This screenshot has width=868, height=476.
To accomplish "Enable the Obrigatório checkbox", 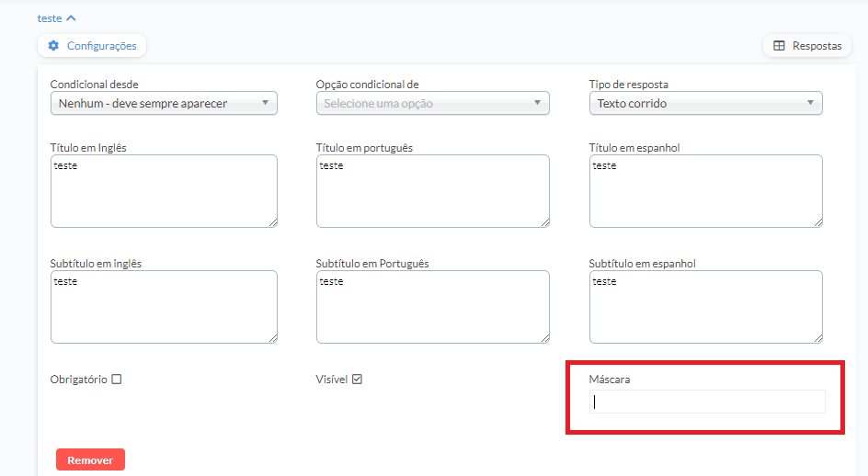I will pyautogui.click(x=116, y=380).
